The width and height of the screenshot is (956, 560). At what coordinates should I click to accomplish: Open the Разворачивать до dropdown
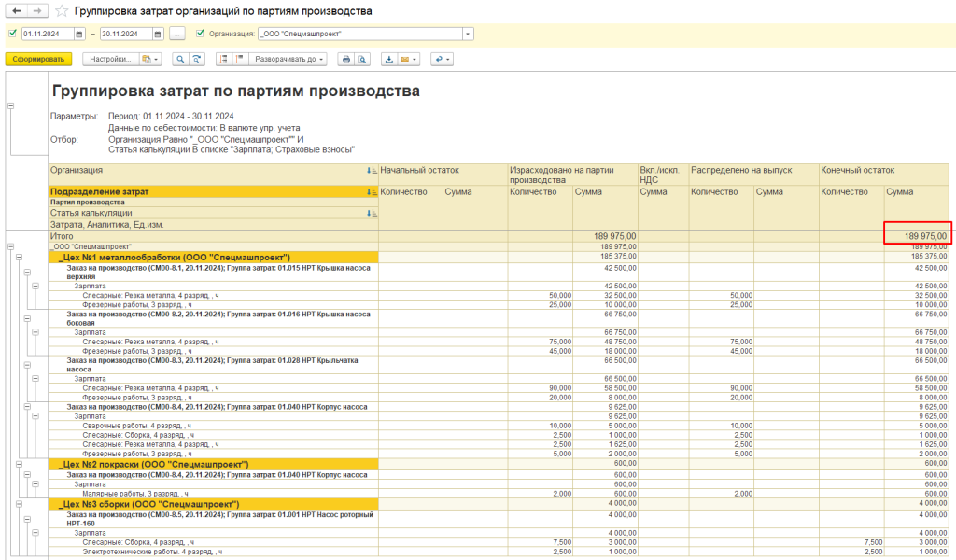(x=289, y=59)
